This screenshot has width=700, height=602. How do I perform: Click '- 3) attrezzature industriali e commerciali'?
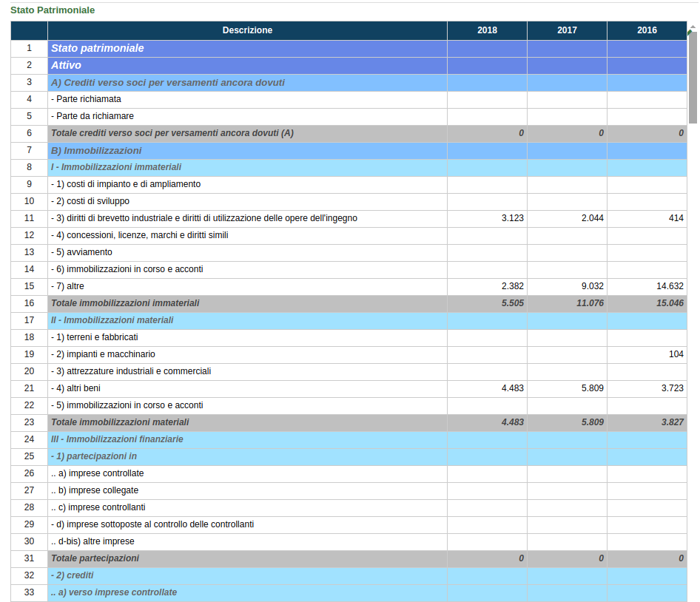[131, 371]
